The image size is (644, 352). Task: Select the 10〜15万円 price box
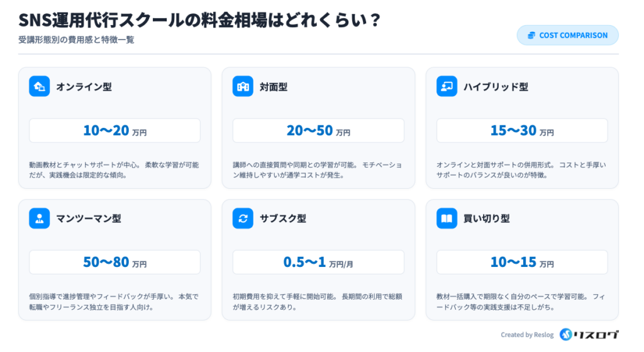pyautogui.click(x=522, y=263)
